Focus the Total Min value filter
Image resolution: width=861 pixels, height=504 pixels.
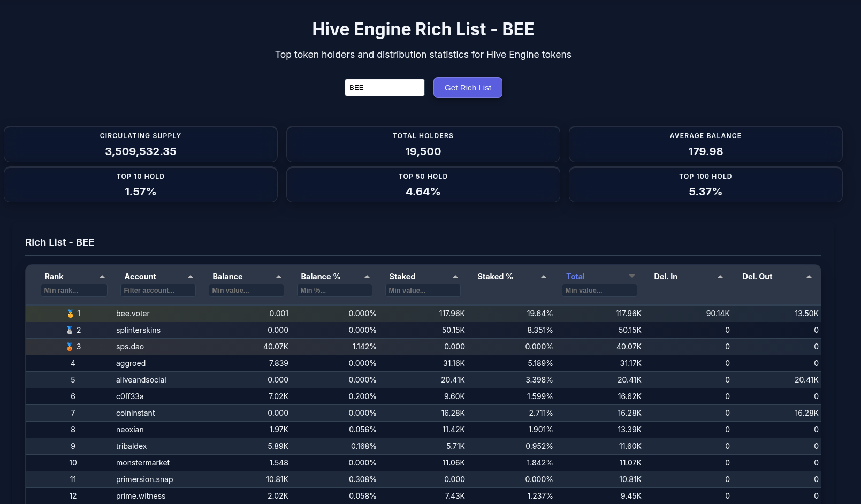pyautogui.click(x=599, y=291)
